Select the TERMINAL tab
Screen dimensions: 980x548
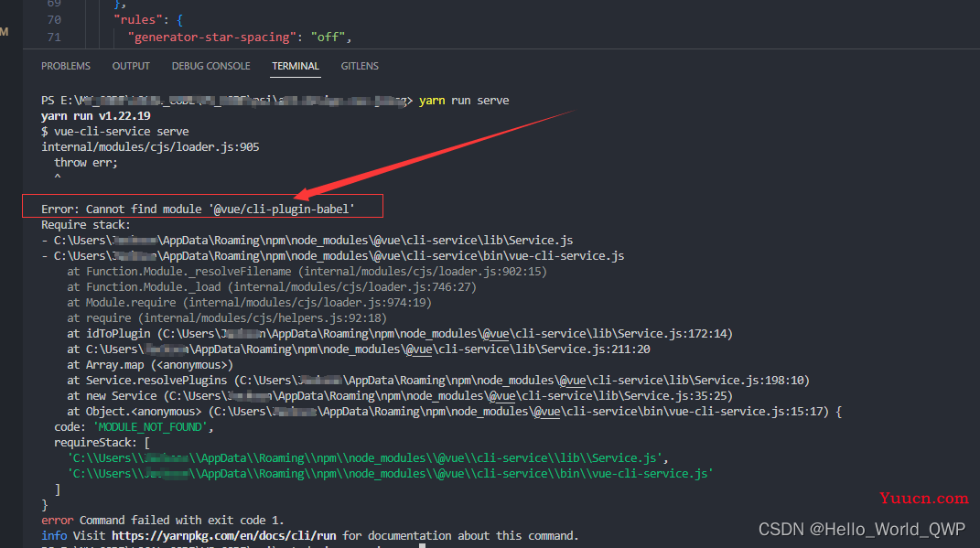point(295,66)
